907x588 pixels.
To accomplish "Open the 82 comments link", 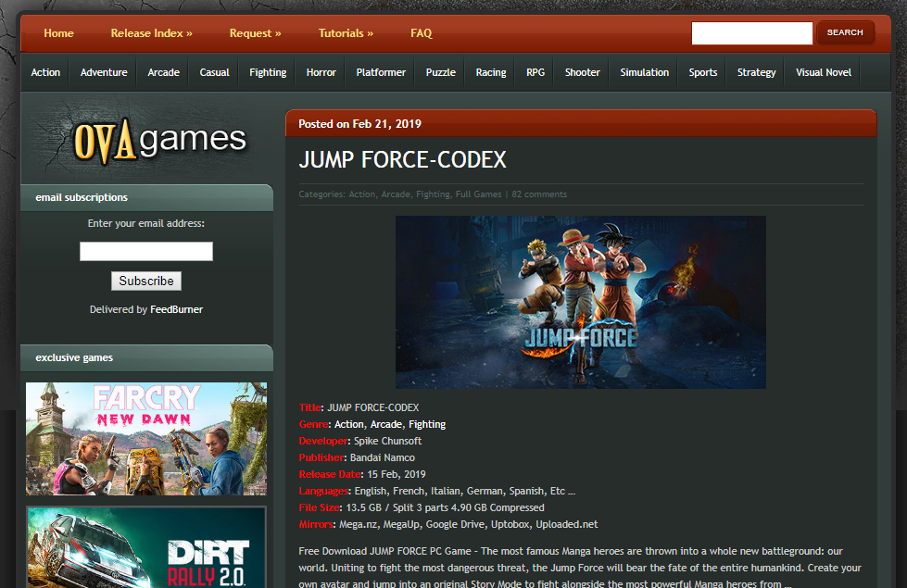I will point(539,194).
